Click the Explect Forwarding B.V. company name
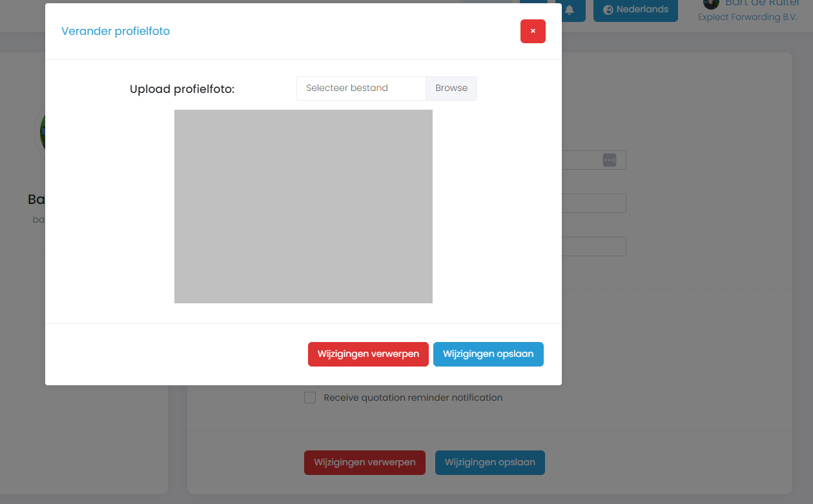813x504 pixels. click(747, 17)
